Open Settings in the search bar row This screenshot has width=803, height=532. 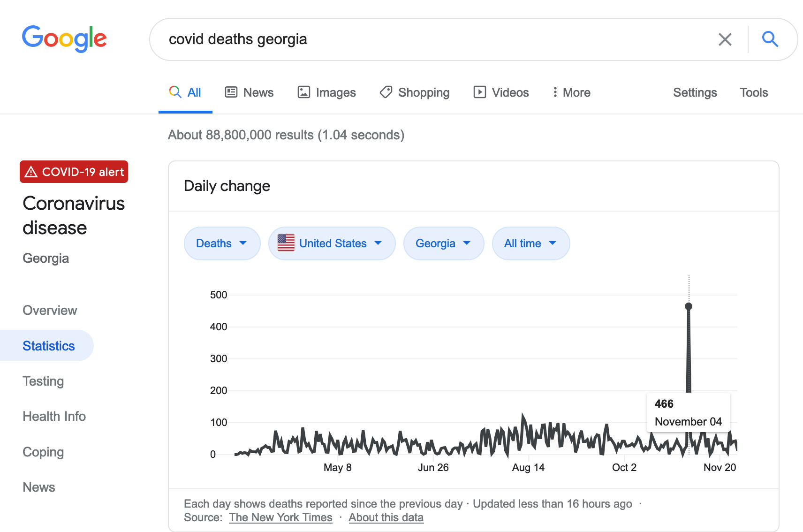coord(695,92)
